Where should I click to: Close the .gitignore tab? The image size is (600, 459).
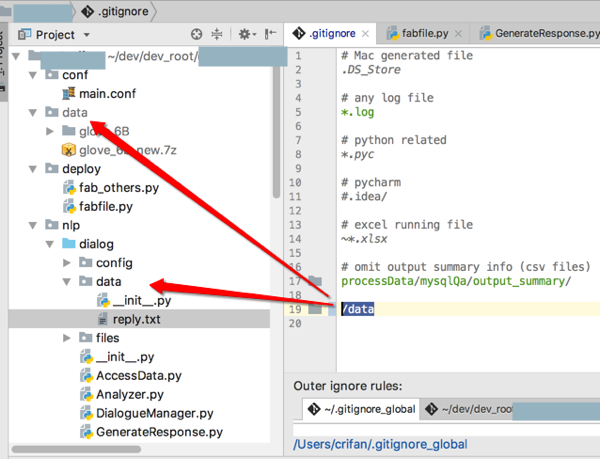tap(365, 34)
